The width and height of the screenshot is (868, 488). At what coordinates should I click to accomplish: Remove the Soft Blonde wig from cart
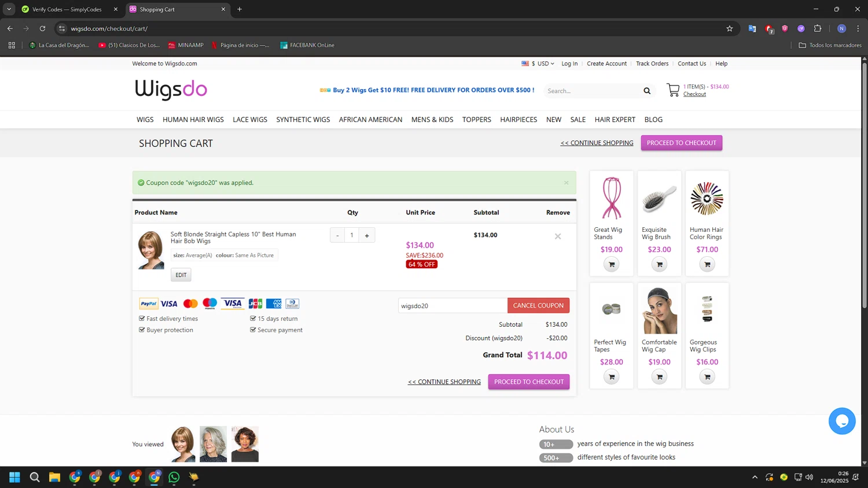[x=558, y=236]
